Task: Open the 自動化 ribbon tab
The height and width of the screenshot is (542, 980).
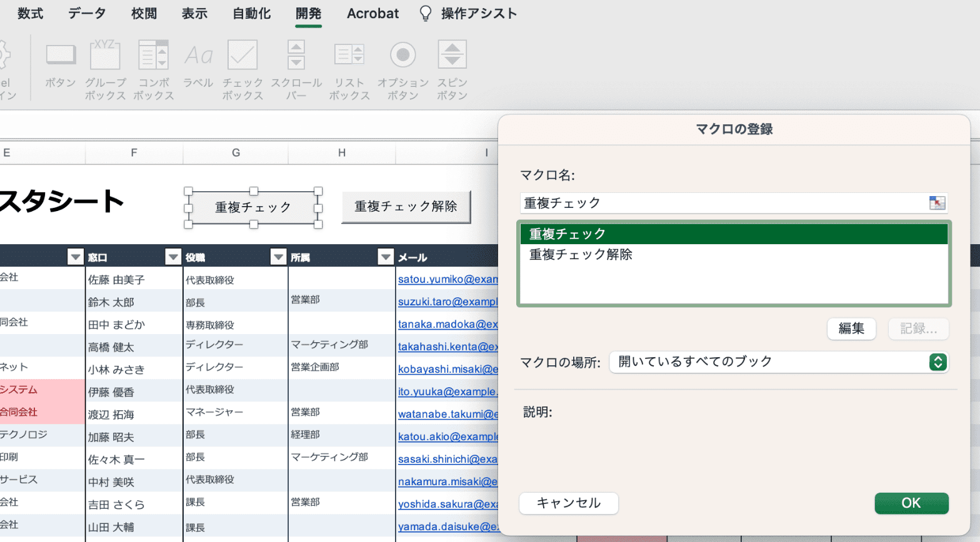Action: pyautogui.click(x=251, y=14)
